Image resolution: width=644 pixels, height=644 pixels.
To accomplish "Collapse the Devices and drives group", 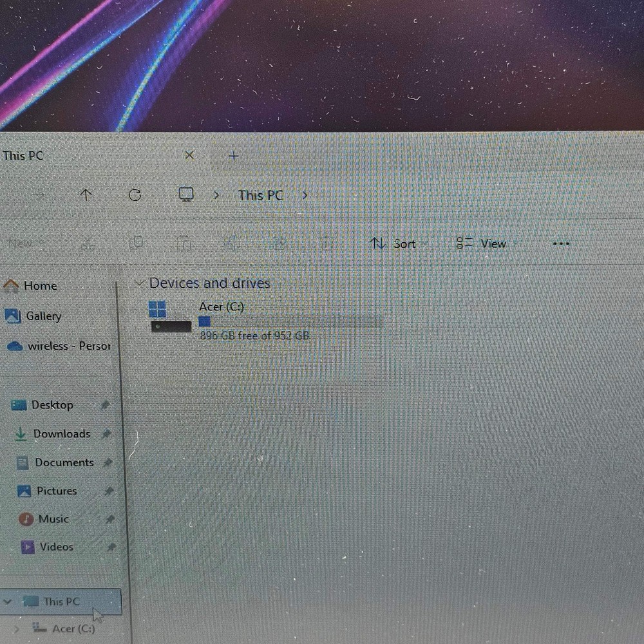I will coord(138,283).
